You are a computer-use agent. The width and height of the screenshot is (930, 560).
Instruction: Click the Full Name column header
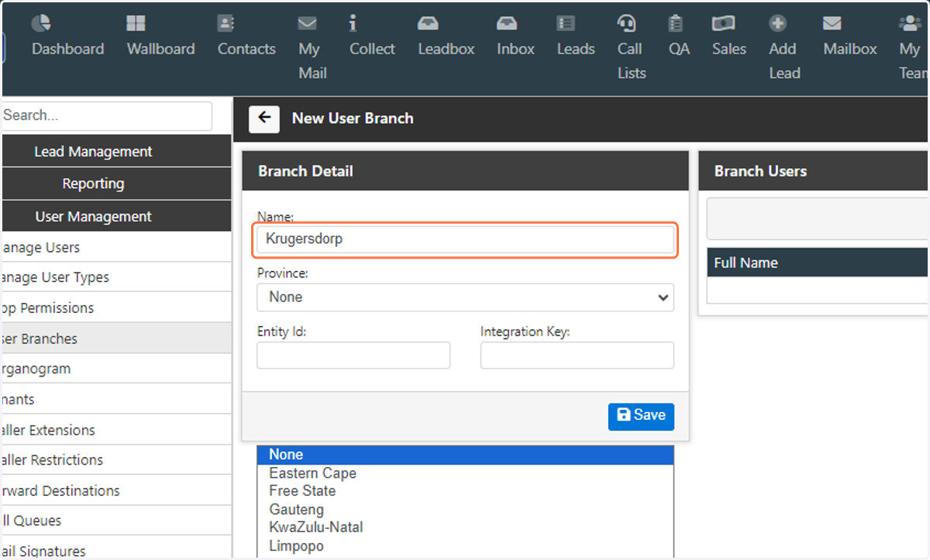818,263
